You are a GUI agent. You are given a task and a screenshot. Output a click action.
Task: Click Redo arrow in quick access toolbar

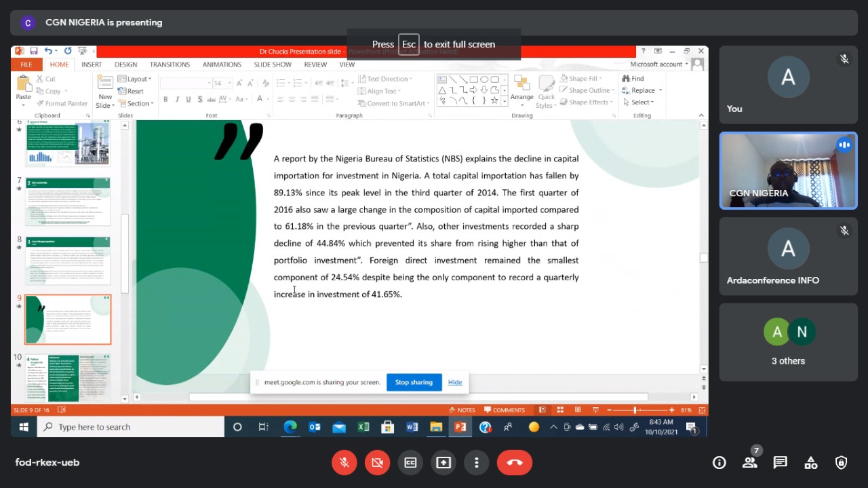68,51
